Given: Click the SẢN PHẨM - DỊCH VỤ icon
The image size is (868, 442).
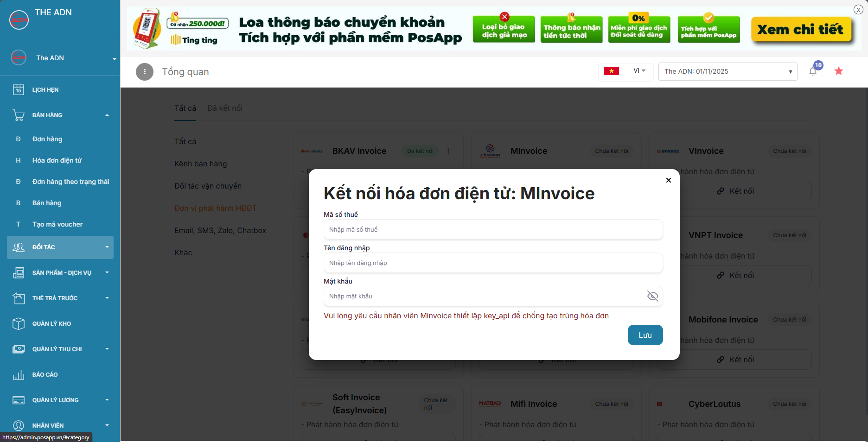Looking at the screenshot, I should (x=19, y=273).
